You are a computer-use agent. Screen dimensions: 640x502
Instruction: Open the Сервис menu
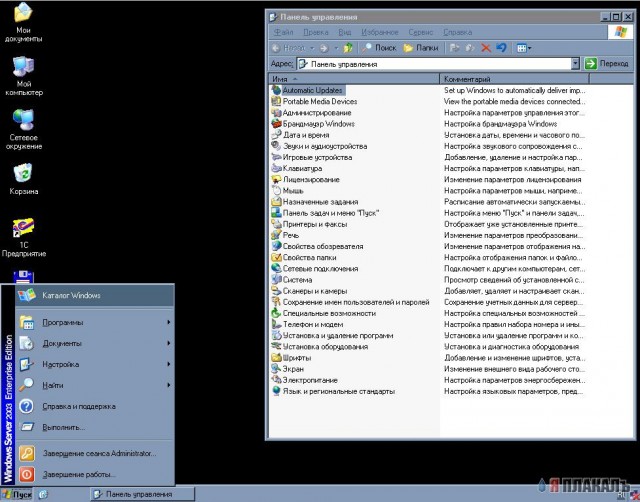point(421,32)
